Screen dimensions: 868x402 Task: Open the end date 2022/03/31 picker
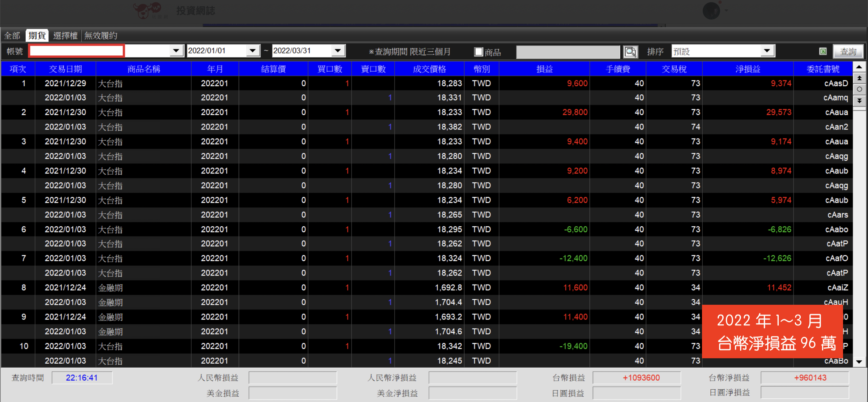click(338, 51)
